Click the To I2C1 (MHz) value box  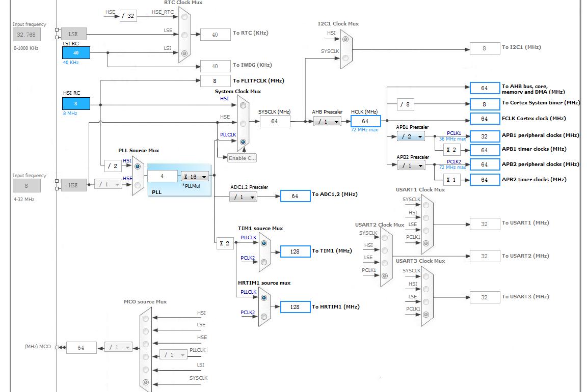[485, 48]
